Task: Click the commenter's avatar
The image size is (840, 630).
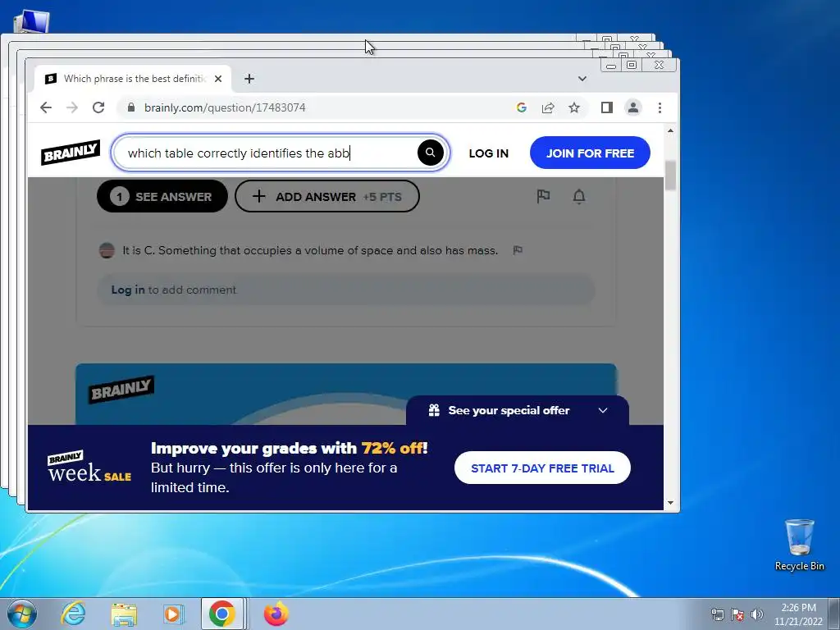Action: pos(107,250)
